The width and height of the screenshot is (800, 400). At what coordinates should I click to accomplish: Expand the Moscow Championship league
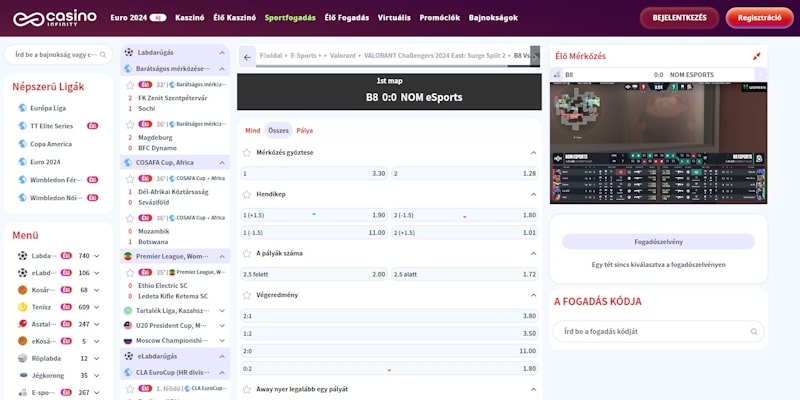(x=222, y=340)
